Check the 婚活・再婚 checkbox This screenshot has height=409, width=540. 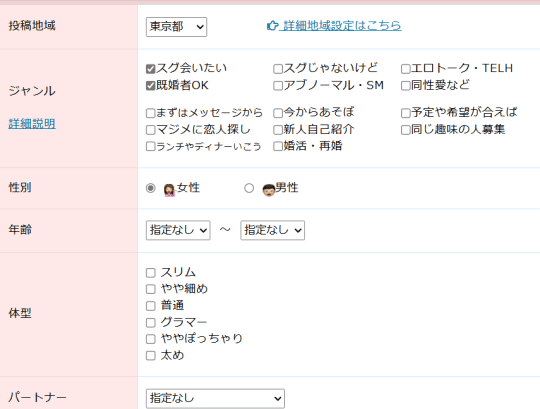coord(278,146)
